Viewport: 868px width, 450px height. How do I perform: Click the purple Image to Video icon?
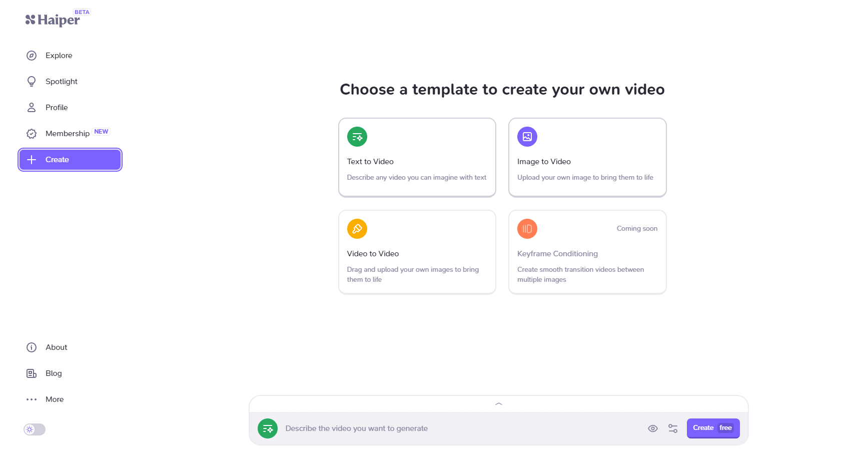click(527, 137)
